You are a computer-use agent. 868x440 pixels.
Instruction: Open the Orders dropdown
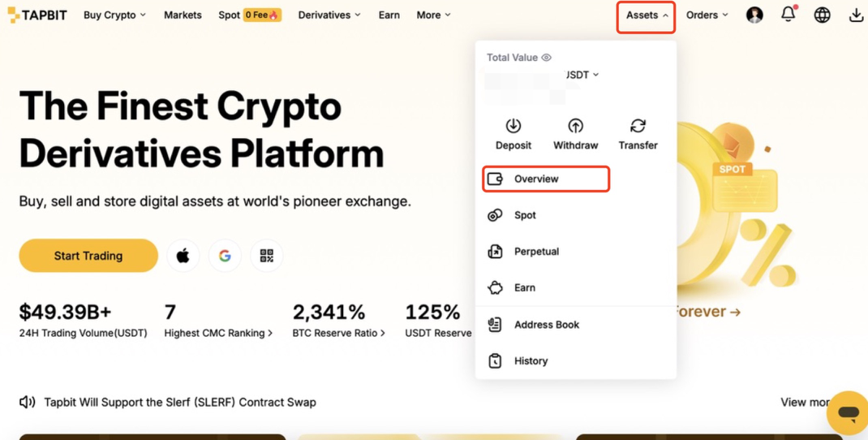[707, 15]
